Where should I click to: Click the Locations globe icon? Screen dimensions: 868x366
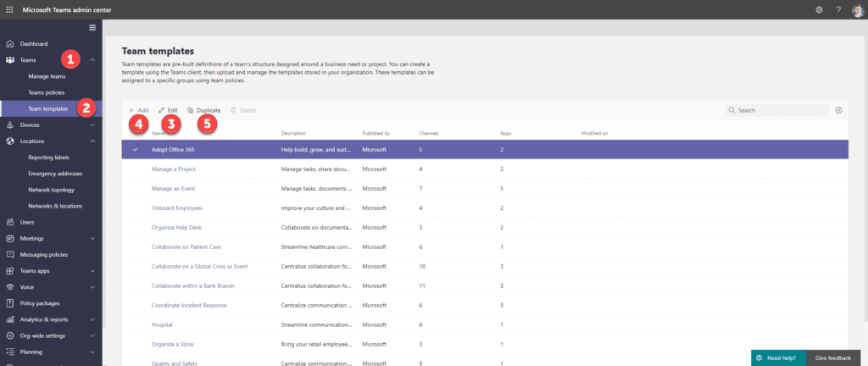pyautogui.click(x=10, y=141)
